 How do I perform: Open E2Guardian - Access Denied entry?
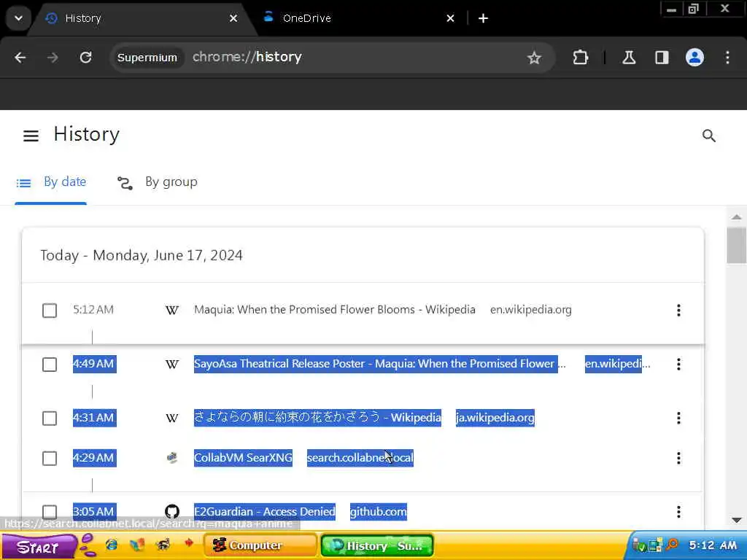(264, 511)
